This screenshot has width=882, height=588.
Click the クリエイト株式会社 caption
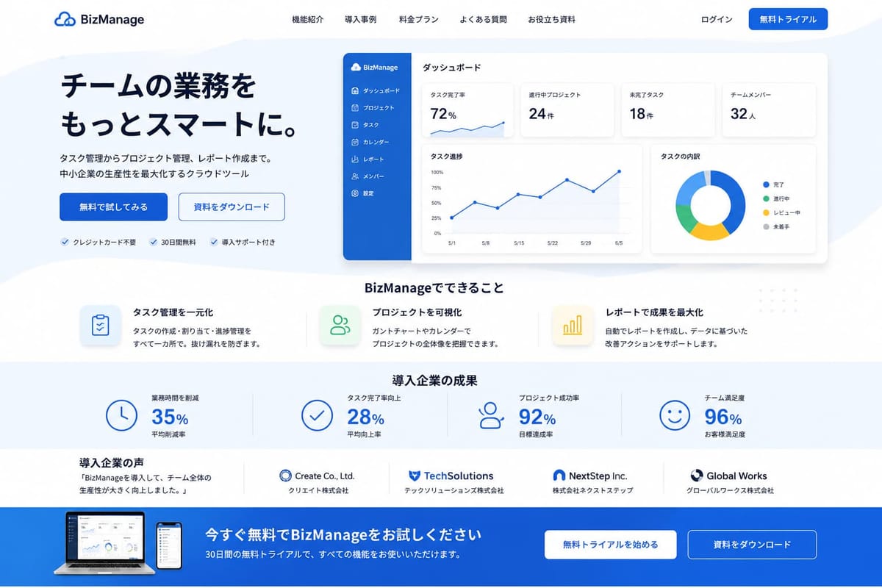tap(318, 490)
